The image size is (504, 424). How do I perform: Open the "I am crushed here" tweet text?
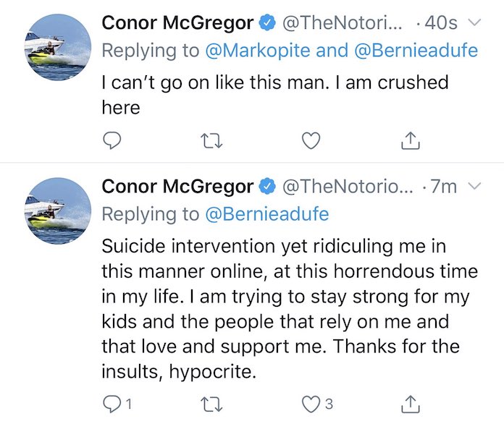click(274, 94)
